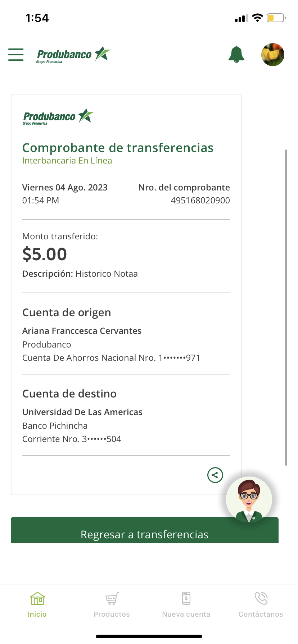Open the hamburger menu

click(x=16, y=55)
